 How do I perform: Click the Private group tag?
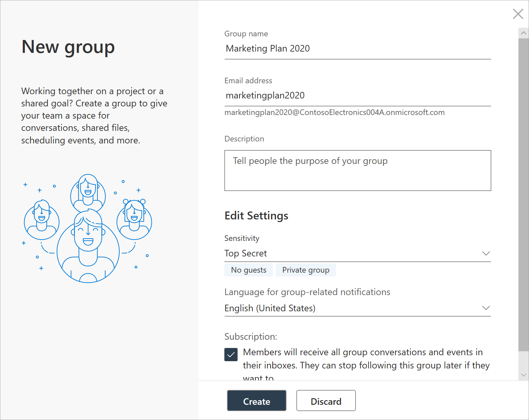pyautogui.click(x=306, y=270)
